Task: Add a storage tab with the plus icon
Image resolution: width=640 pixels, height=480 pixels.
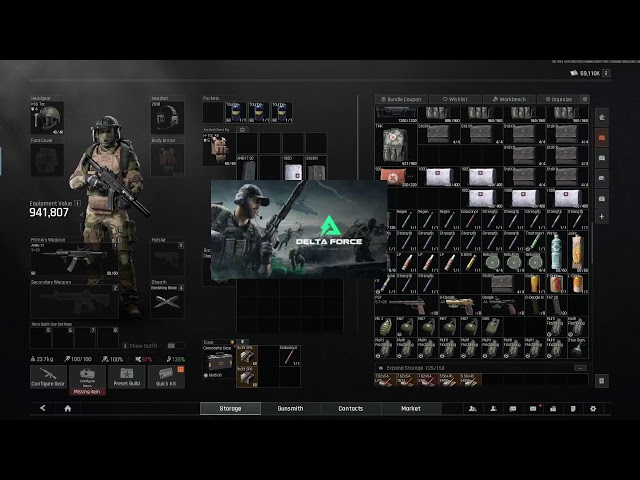Action: [602, 217]
